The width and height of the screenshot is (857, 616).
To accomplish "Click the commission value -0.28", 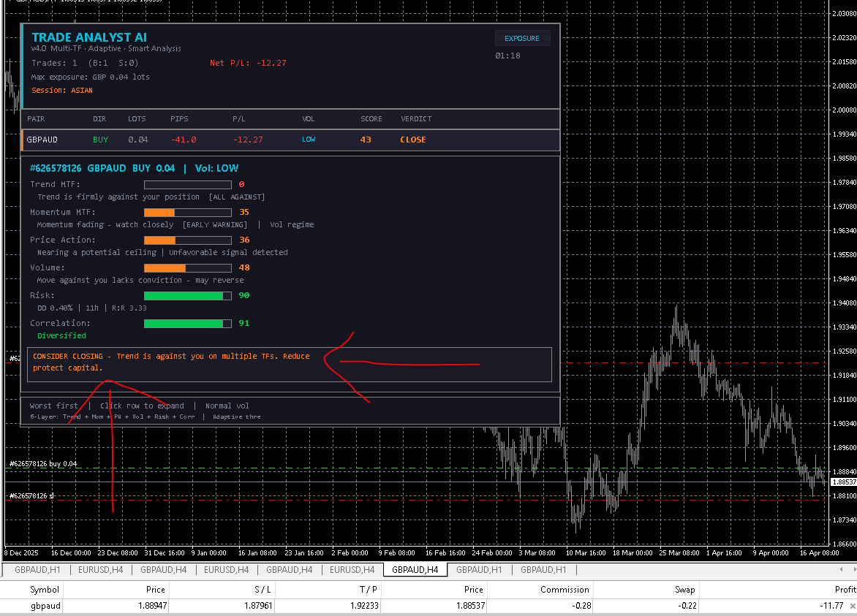I will click(x=581, y=606).
